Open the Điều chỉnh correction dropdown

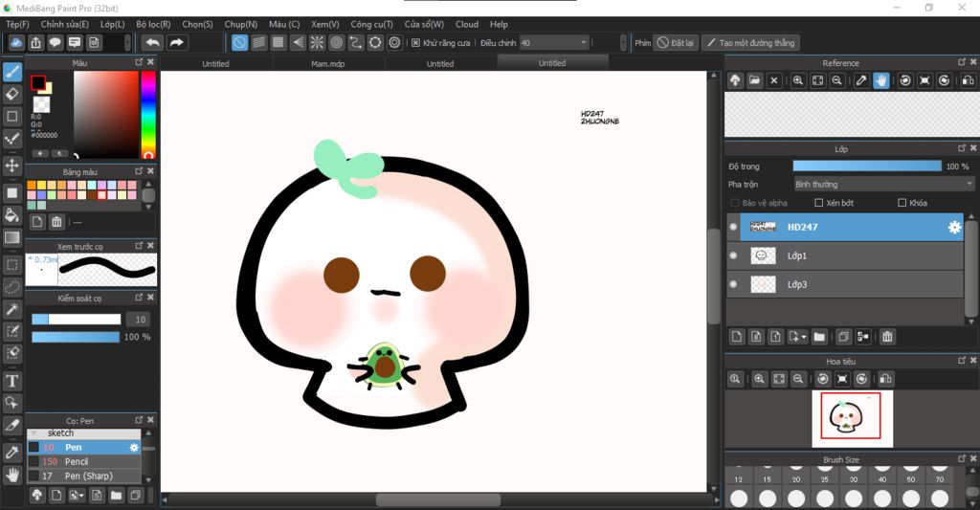pyautogui.click(x=554, y=42)
